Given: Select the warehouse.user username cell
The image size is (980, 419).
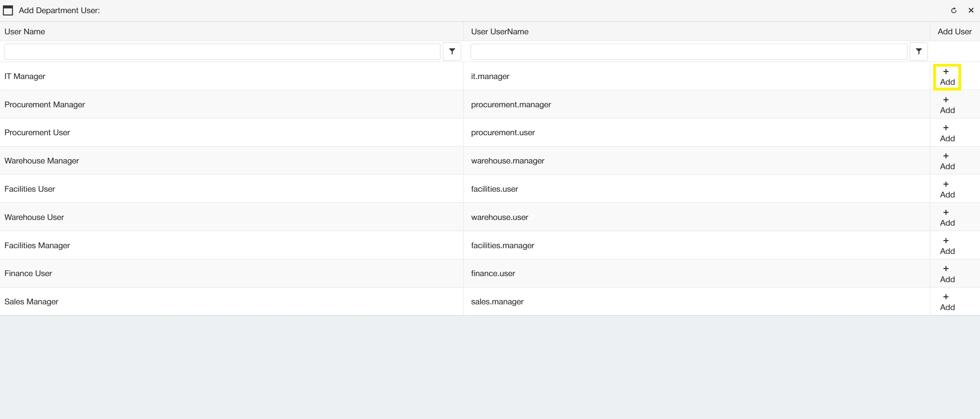Looking at the screenshot, I should (697, 217).
